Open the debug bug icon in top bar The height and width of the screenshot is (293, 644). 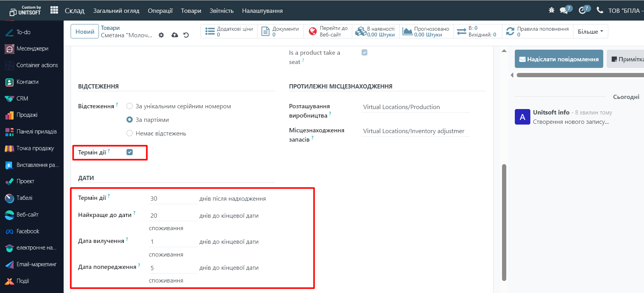551,10
